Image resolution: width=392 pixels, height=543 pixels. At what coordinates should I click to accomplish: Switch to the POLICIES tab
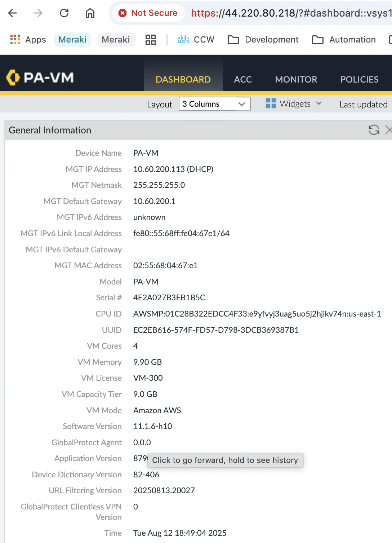359,79
